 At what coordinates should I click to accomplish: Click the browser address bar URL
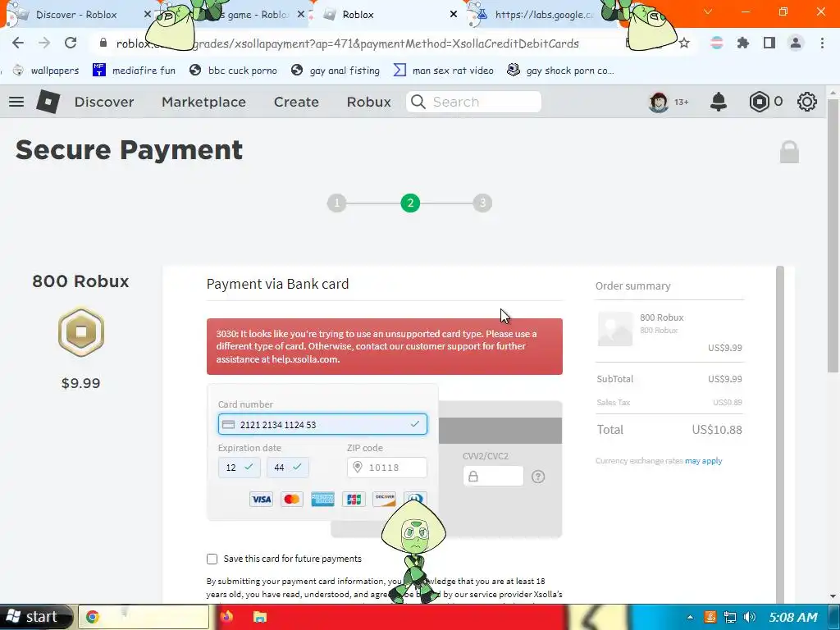[x=347, y=43]
